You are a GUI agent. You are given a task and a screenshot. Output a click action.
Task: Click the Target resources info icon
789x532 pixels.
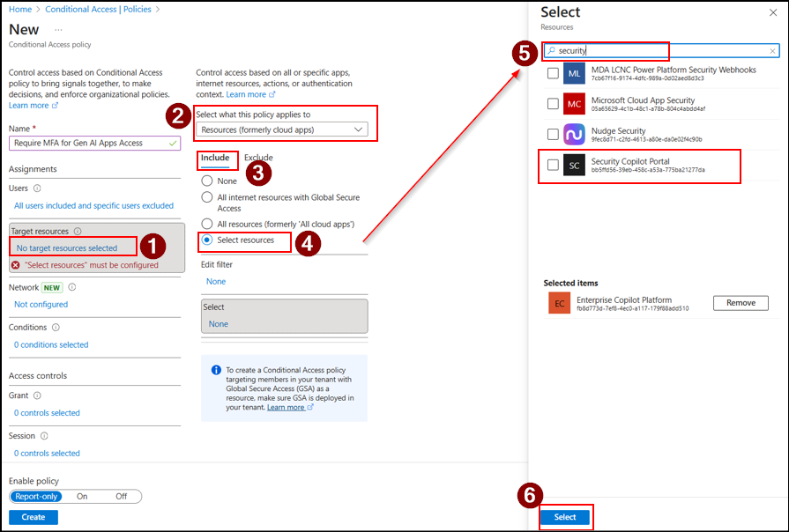(x=78, y=232)
